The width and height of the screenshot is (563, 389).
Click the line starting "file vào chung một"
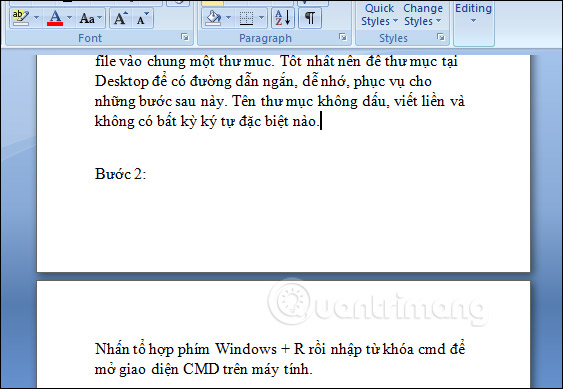pyautogui.click(x=276, y=61)
